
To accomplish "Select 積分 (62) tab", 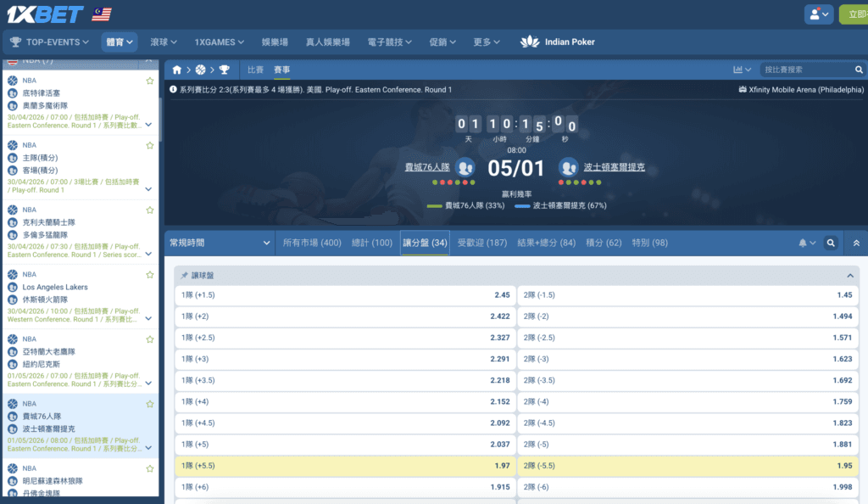I will tap(604, 243).
